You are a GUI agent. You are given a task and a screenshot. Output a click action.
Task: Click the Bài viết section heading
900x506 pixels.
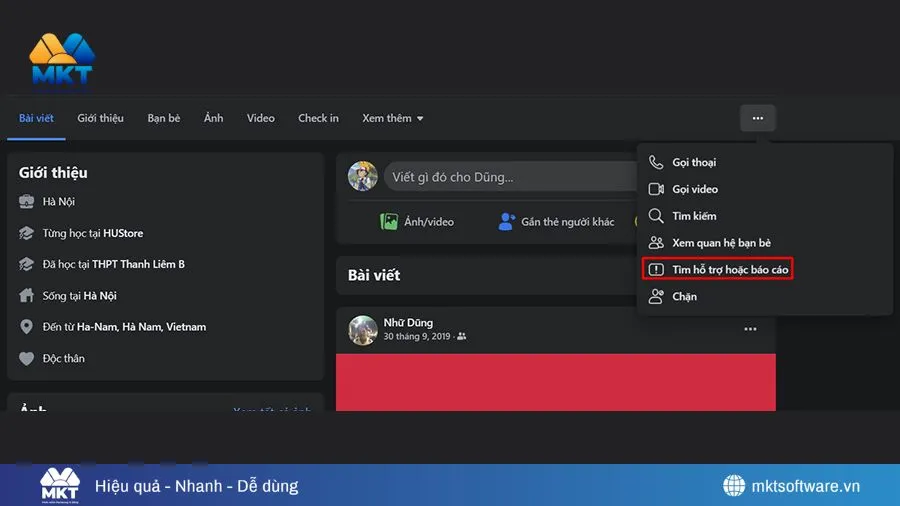point(374,275)
